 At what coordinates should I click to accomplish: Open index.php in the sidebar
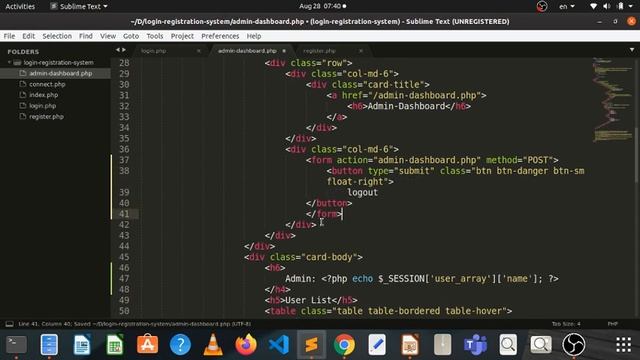pyautogui.click(x=43, y=95)
